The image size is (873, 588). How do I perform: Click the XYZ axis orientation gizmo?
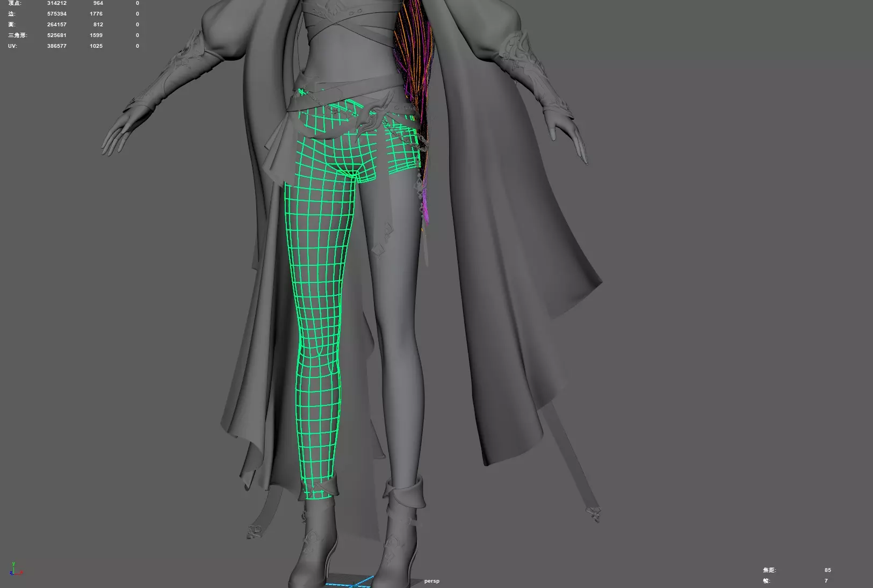point(15,569)
